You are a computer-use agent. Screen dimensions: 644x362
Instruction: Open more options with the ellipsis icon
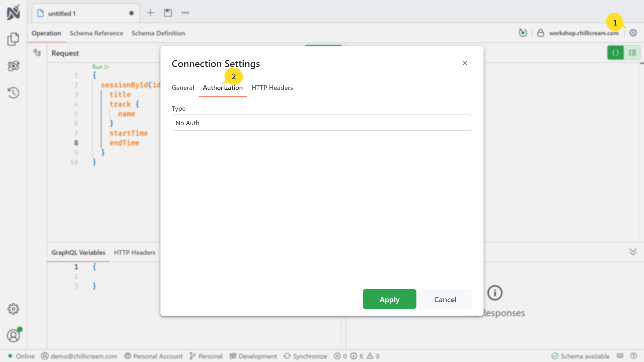(x=185, y=13)
